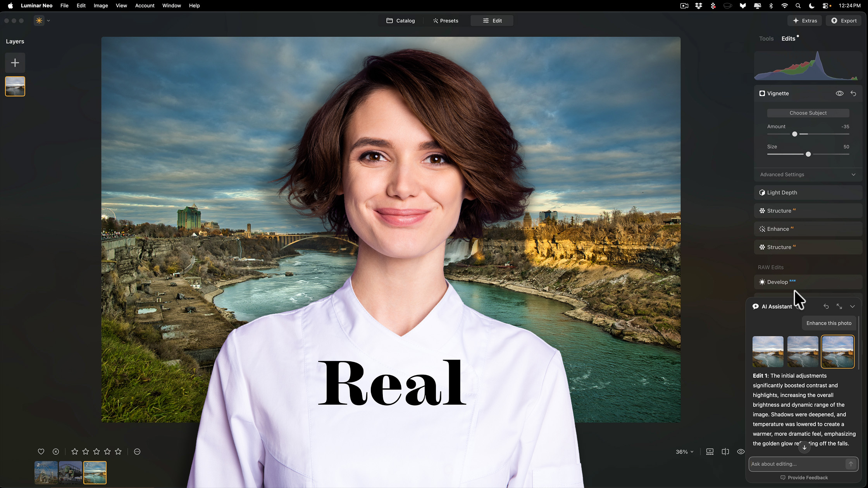Add a new layer with the plus icon
Viewport: 868px width, 488px height.
15,62
